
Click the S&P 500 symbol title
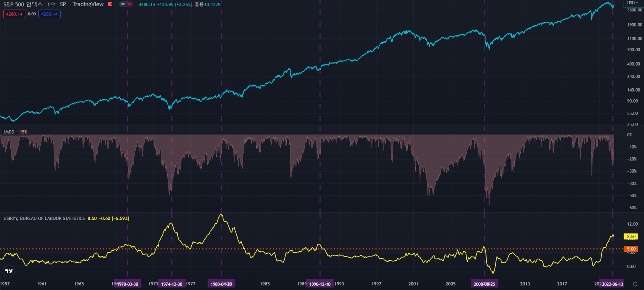[23, 4]
